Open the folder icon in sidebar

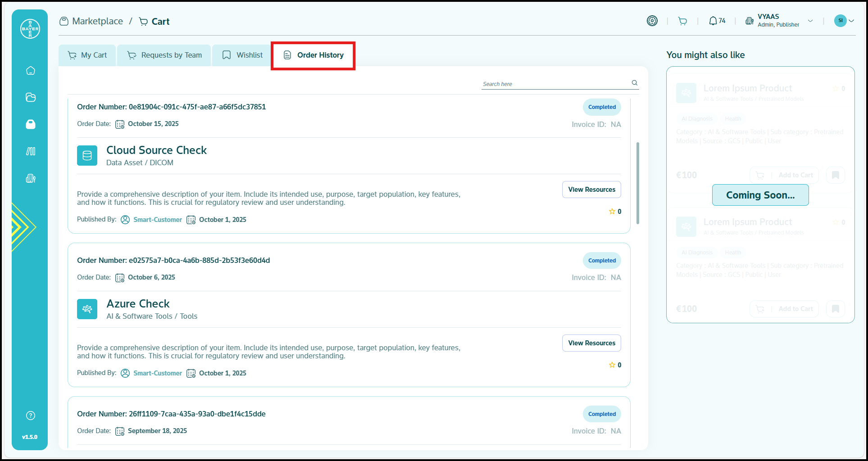[31, 97]
